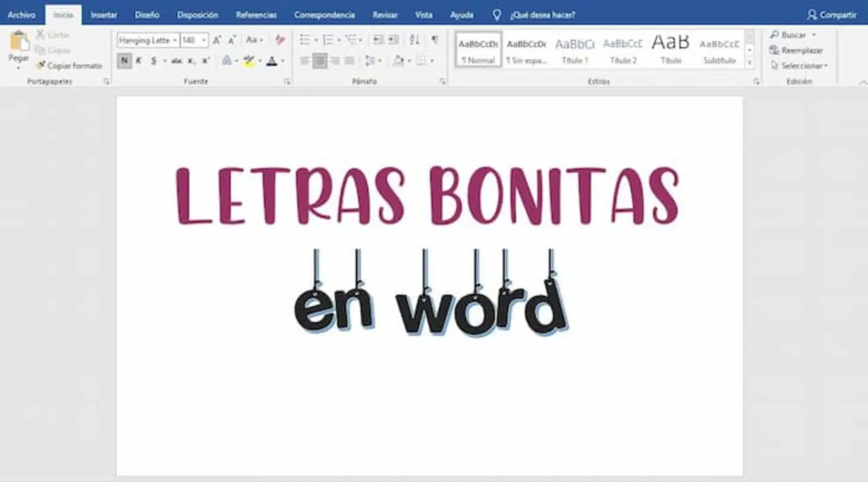This screenshot has height=482, width=868.
Task: Open the highlight color dropdown arrow
Action: coord(260,61)
